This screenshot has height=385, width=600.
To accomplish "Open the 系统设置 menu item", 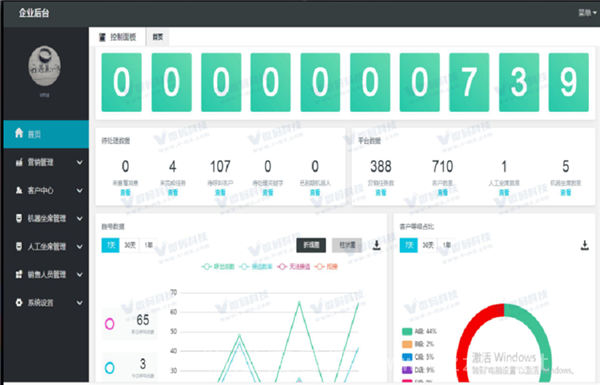I will point(46,303).
